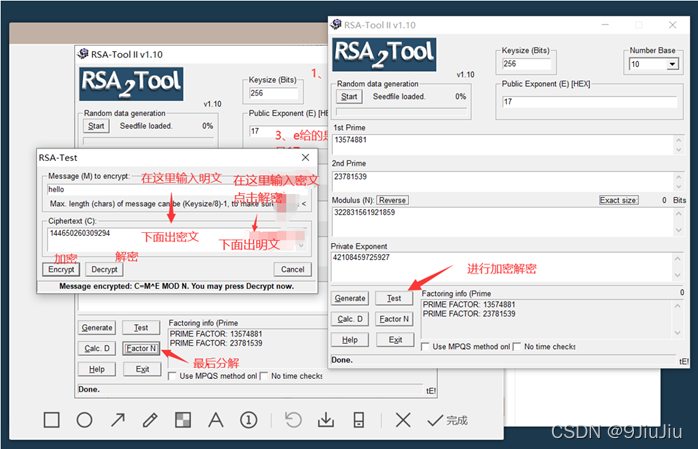Select the numbered step marker tool
This screenshot has width=698, height=449.
(x=248, y=420)
